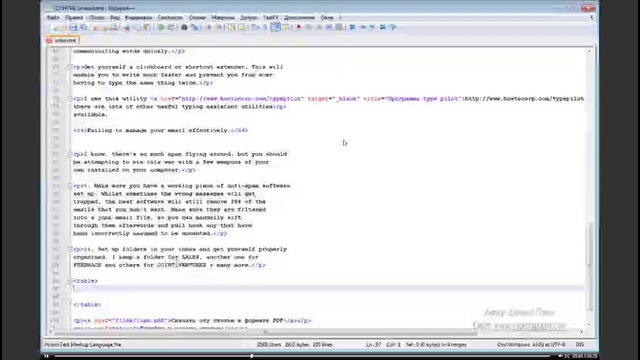The image size is (640, 360).
Task: Click the closing </table> tag line
Action: (x=87, y=305)
